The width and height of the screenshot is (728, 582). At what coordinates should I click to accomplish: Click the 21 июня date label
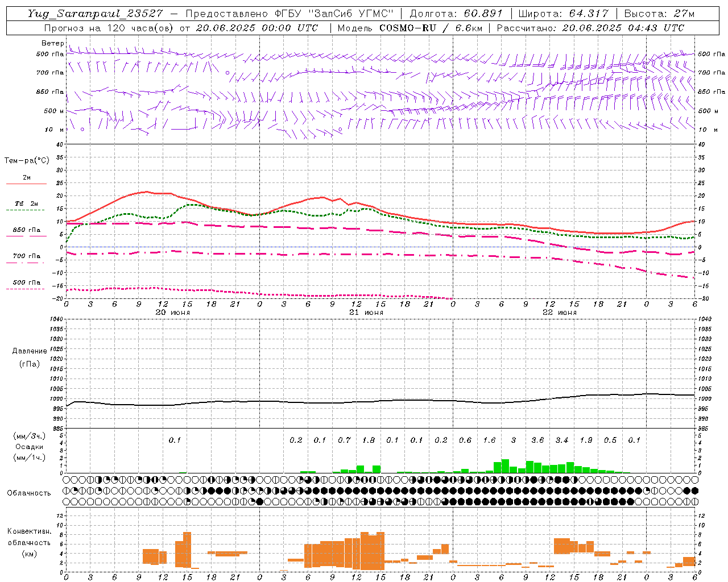point(366,313)
